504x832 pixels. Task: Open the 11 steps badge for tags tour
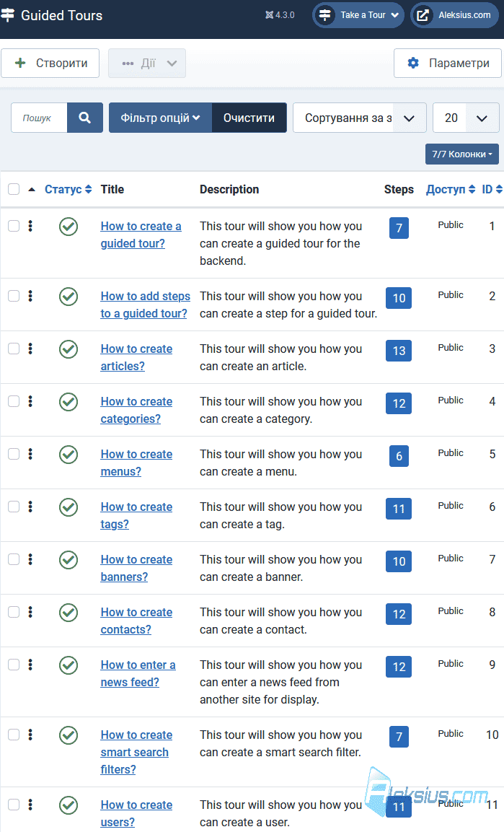click(x=399, y=509)
